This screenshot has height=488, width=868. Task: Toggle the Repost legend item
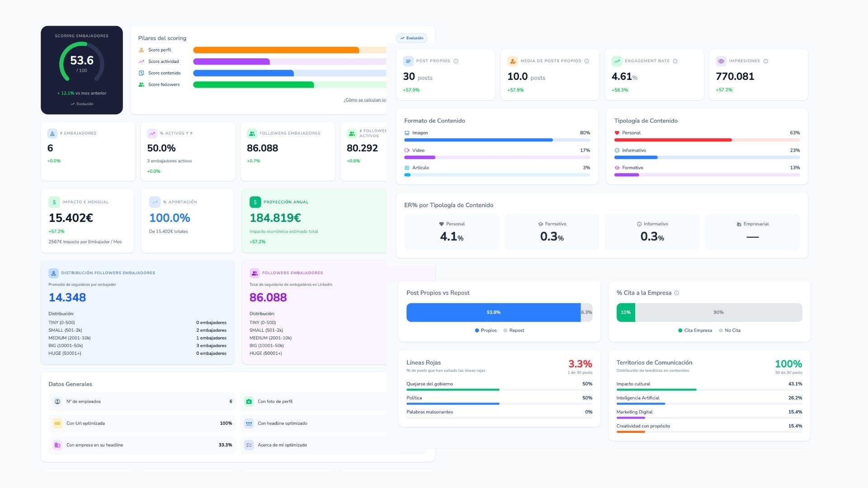point(514,330)
